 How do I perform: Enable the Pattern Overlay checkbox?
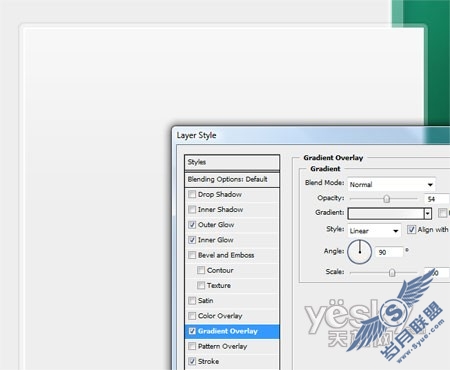pos(192,346)
